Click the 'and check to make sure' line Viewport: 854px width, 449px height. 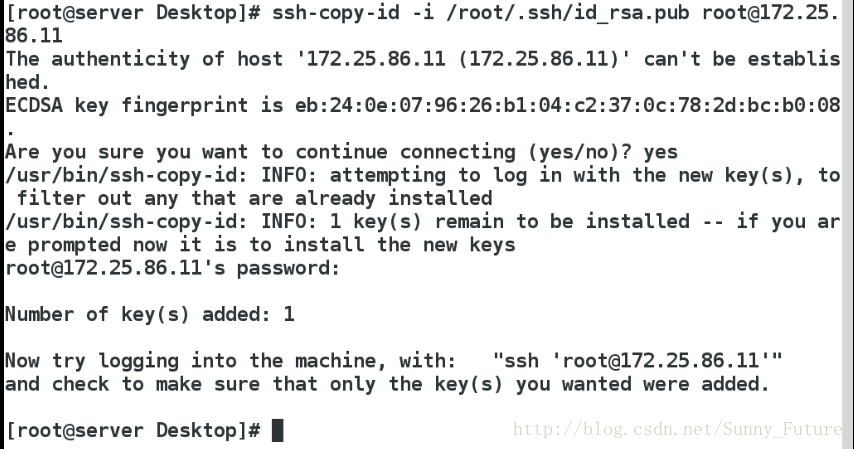coord(387,384)
